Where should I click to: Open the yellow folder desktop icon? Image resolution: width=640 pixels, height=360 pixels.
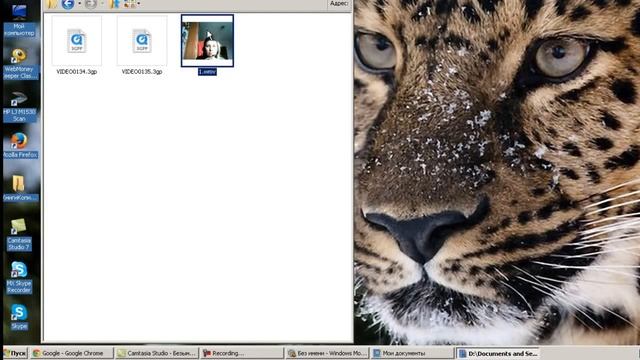tap(19, 188)
